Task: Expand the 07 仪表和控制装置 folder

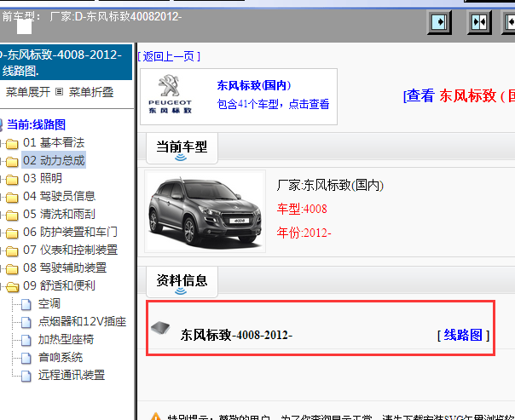Action: click(70, 250)
